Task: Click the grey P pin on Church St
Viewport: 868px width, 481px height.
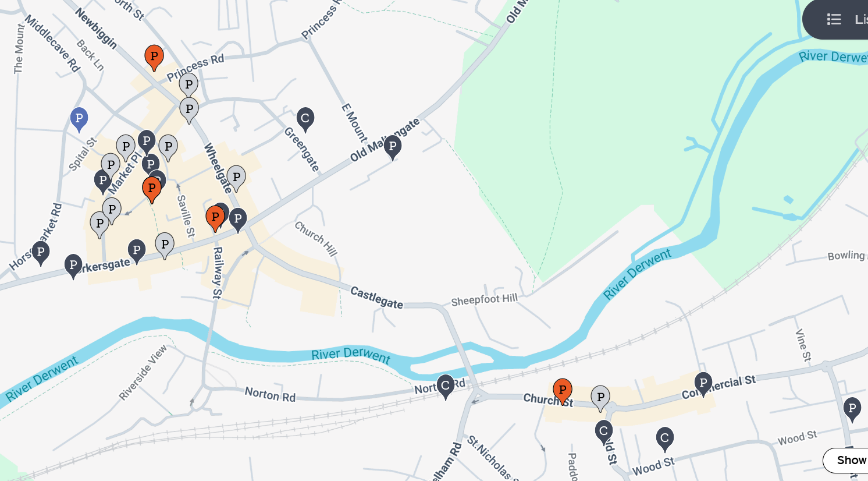Action: [x=600, y=398]
